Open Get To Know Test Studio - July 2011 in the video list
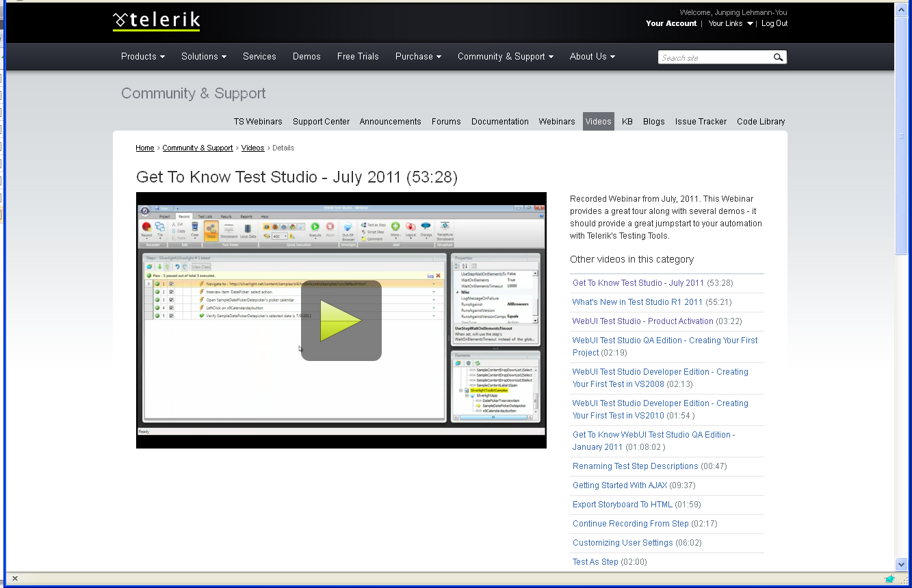The width and height of the screenshot is (912, 588). coord(638,283)
